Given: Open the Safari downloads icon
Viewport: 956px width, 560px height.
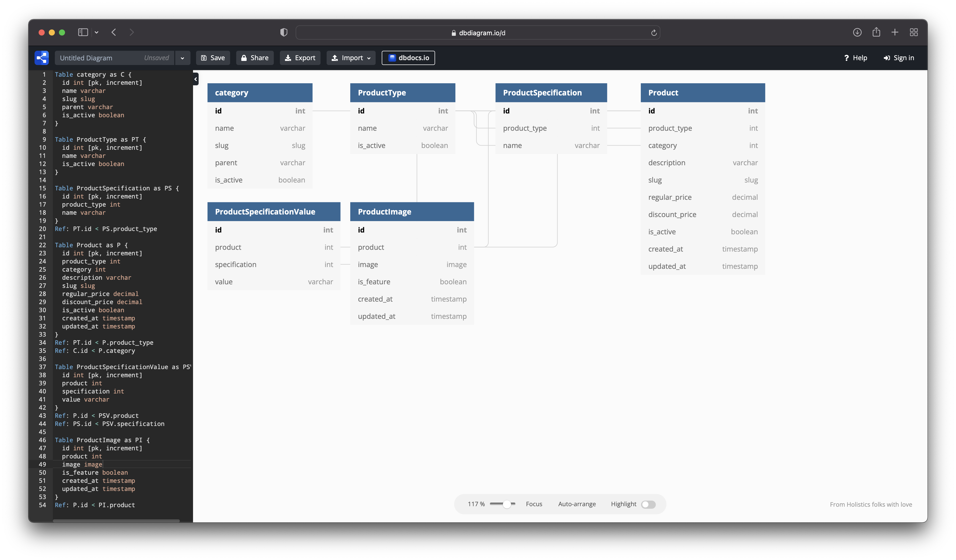Looking at the screenshot, I should click(857, 32).
